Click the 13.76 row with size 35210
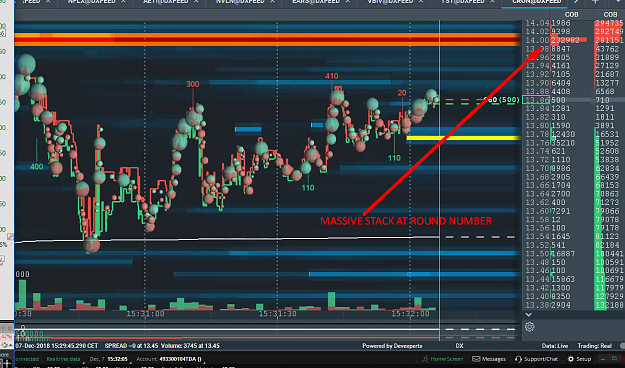 pos(574,142)
